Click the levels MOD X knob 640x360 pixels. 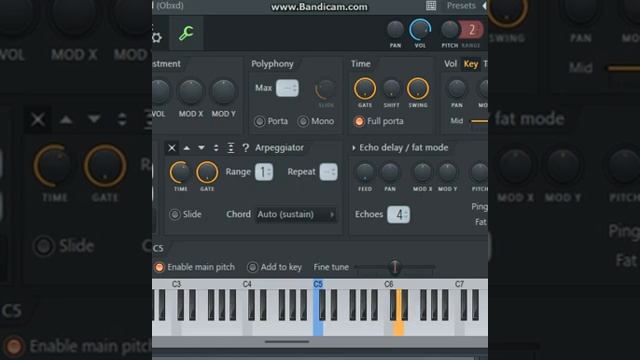191,92
